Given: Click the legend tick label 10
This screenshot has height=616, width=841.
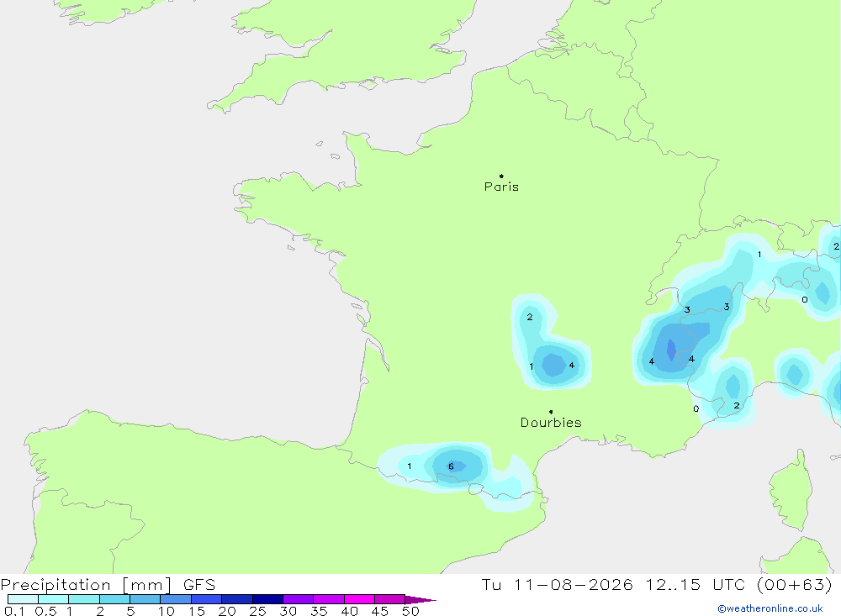Looking at the screenshot, I should pyautogui.click(x=167, y=611).
